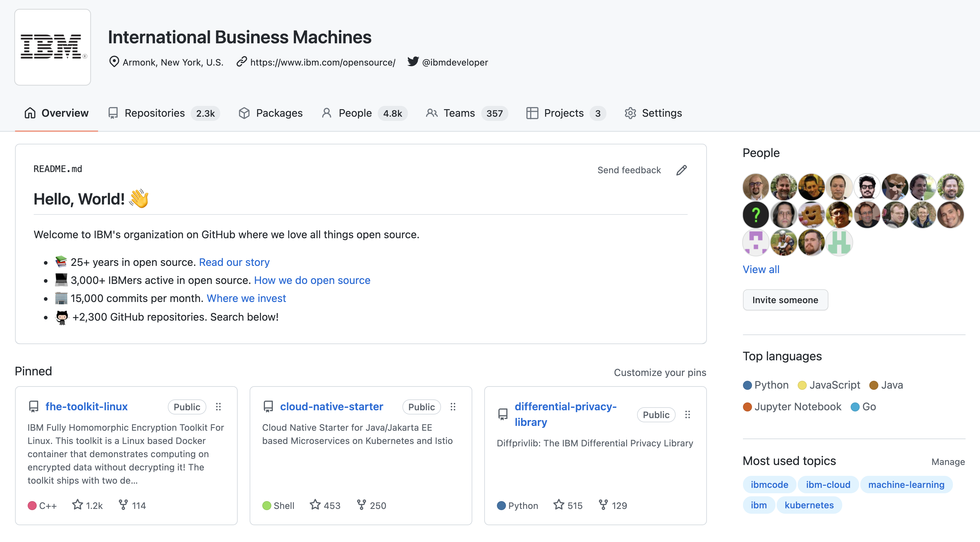Image resolution: width=980 pixels, height=542 pixels.
Task: Click the grabber handle on differential-privacy-library card
Action: (x=687, y=414)
